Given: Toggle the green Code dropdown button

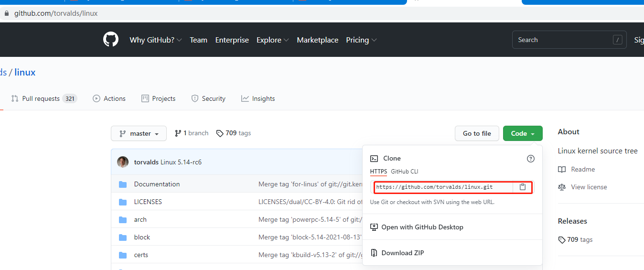Looking at the screenshot, I should point(523,133).
